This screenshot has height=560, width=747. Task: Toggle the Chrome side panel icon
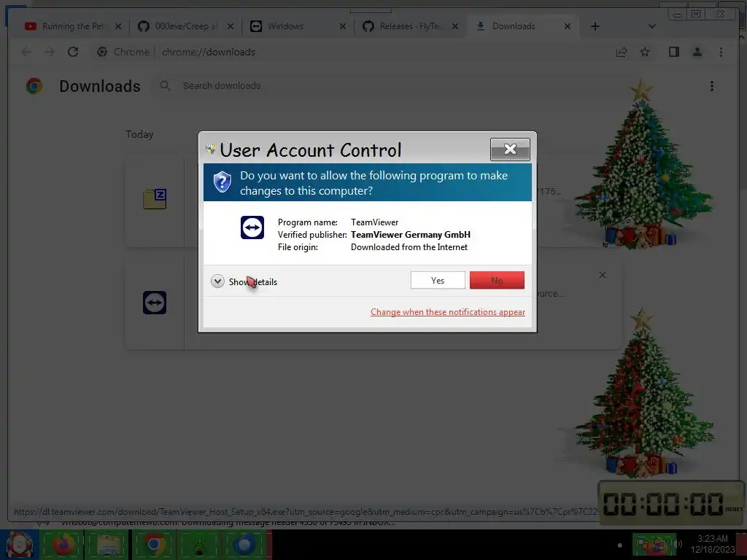[673, 52]
